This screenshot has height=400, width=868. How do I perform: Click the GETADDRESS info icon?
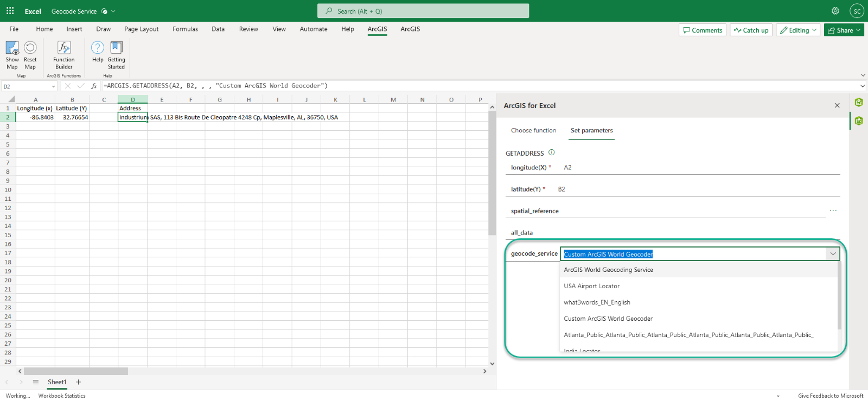coord(552,153)
